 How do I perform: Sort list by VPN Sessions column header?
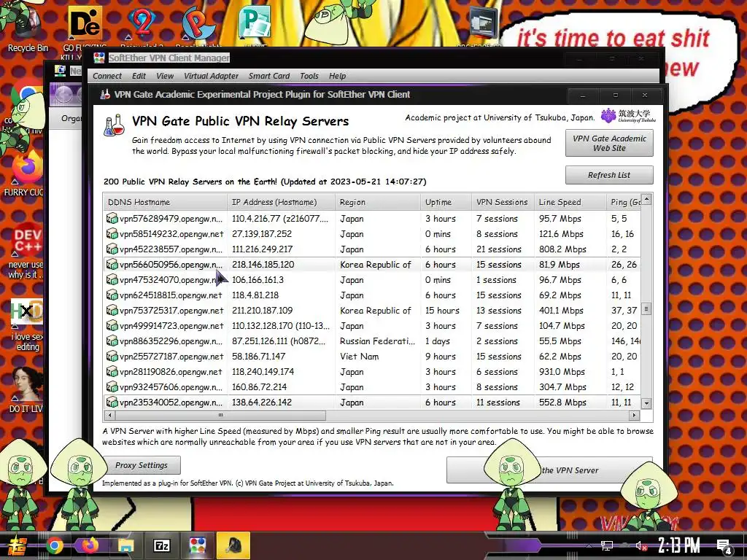coord(503,202)
